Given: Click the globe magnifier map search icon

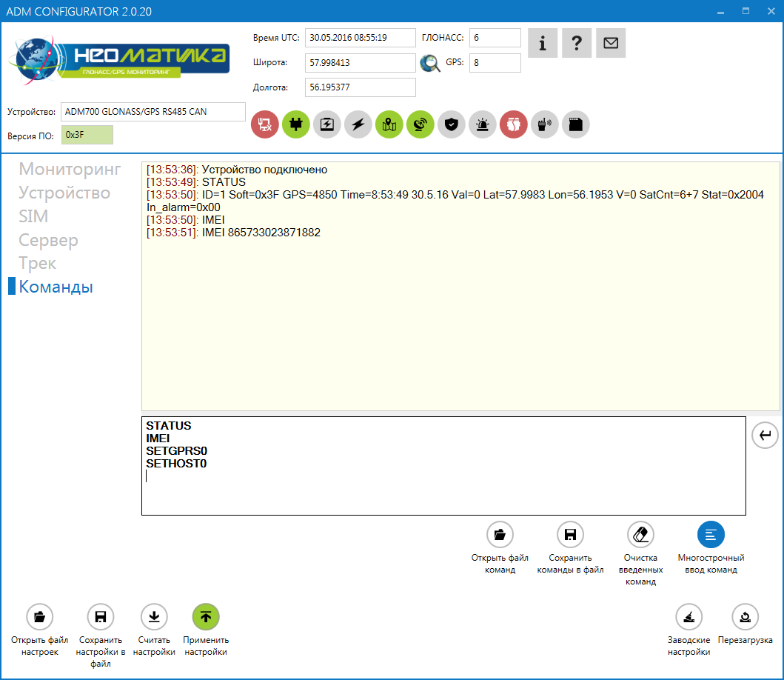Looking at the screenshot, I should [x=429, y=64].
